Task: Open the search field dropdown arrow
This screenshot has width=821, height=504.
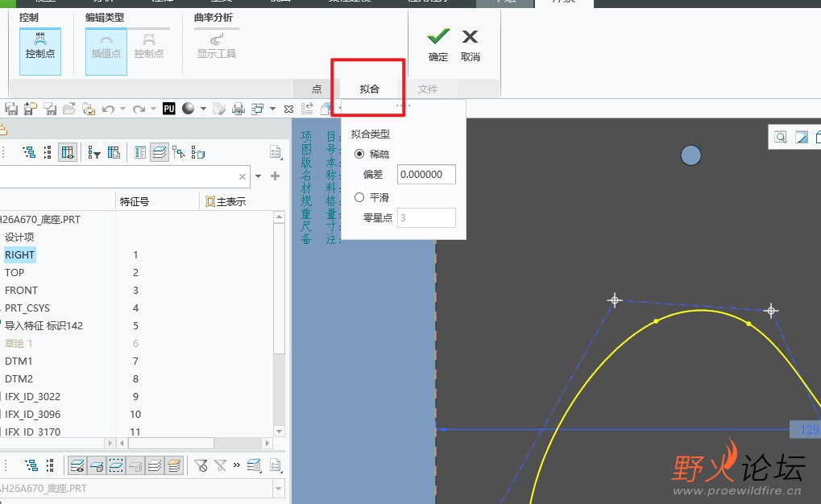Action: tap(258, 176)
